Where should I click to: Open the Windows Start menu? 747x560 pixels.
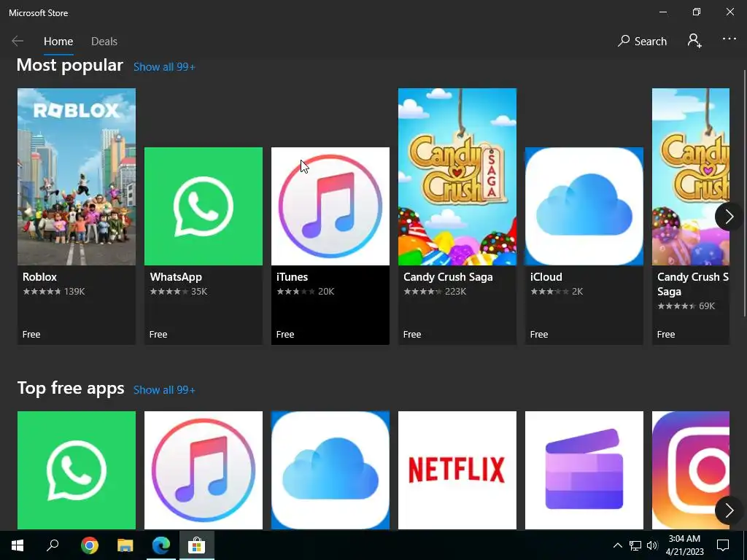(18, 545)
